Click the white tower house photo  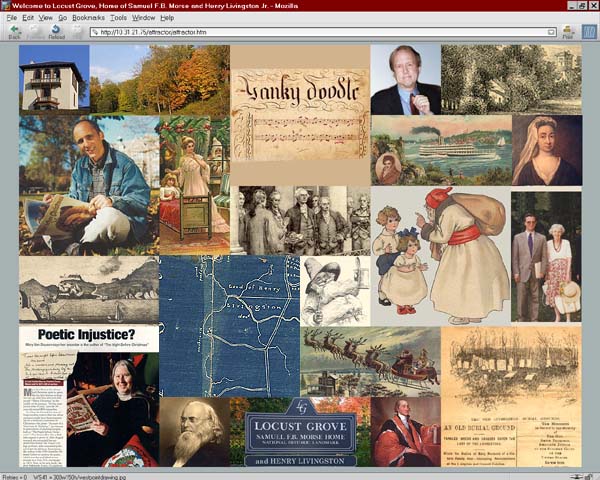(54, 80)
